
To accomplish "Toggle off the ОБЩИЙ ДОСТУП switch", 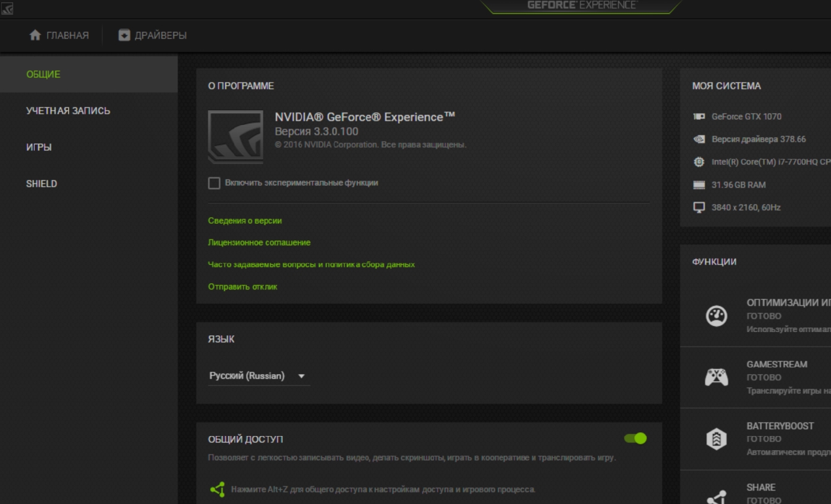I will (x=635, y=438).
